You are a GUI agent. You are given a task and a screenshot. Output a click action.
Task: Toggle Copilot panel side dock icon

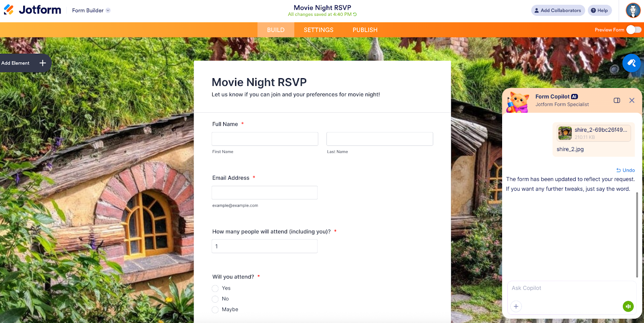[617, 100]
